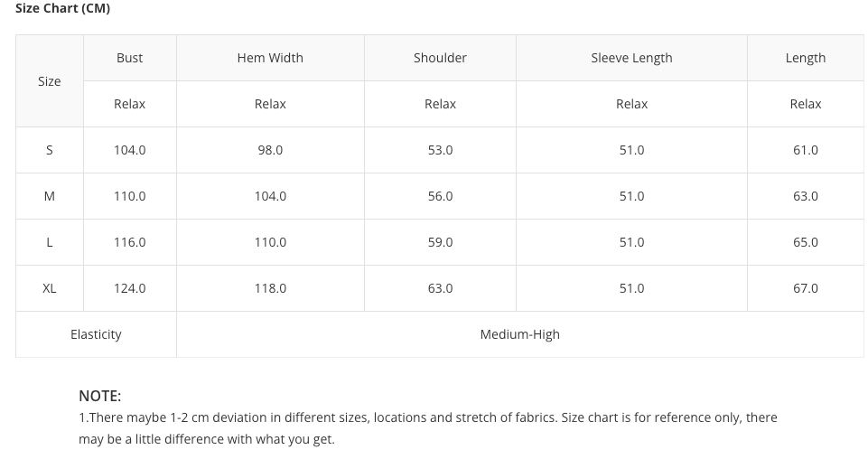
Task: Click the Elasticity row label
Action: (x=96, y=334)
